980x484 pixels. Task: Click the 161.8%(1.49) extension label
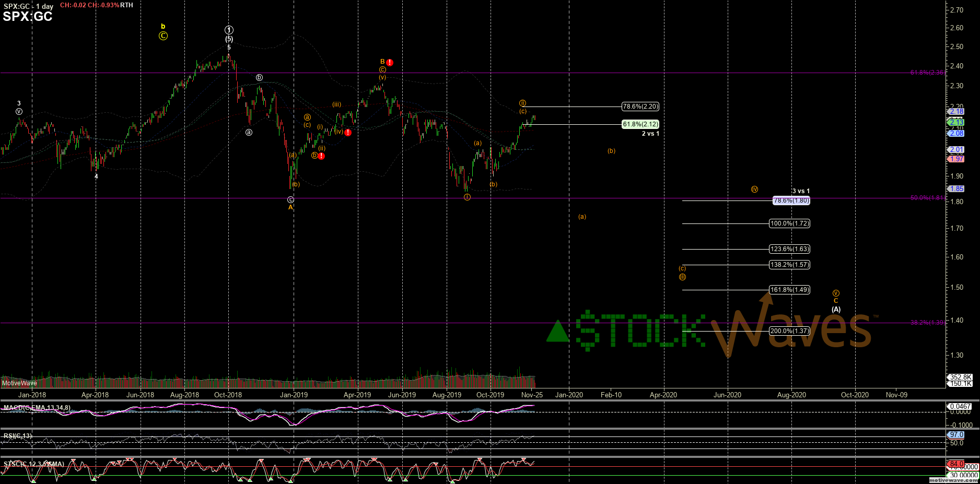coord(789,290)
